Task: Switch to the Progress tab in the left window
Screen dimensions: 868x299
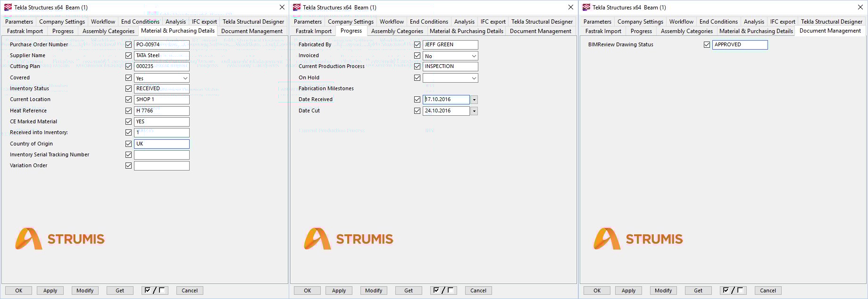Action: click(x=63, y=31)
